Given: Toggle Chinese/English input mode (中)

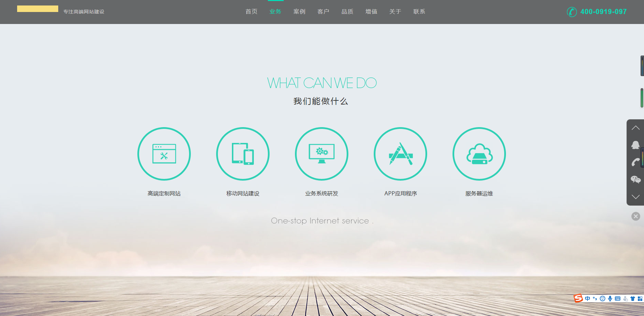Looking at the screenshot, I should pos(587,299).
